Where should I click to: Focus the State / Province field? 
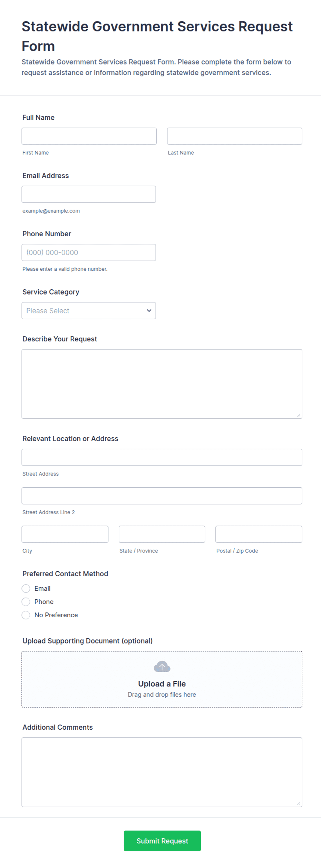coord(162,534)
